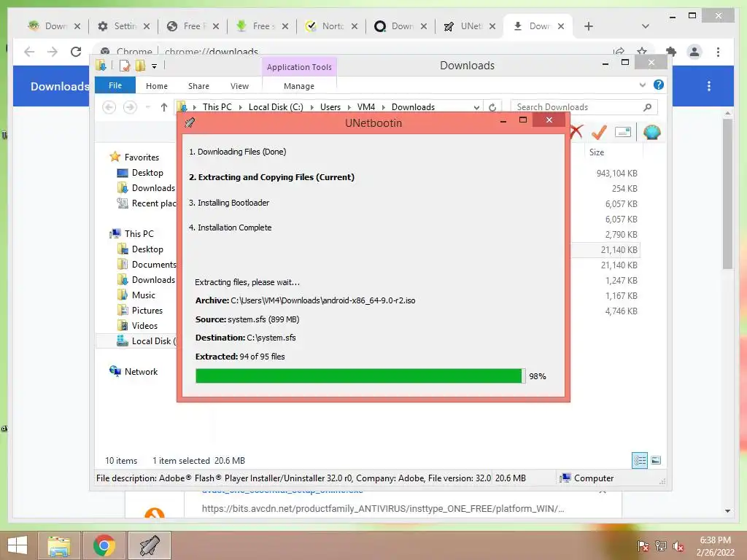Image resolution: width=747 pixels, height=560 pixels.
Task: Select Desktop under Favorites
Action: (147, 173)
